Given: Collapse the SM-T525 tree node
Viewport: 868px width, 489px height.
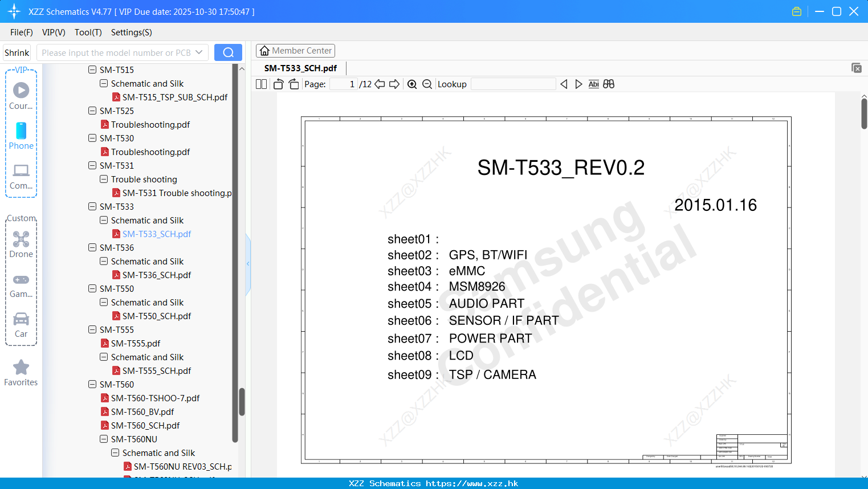Looking at the screenshot, I should 92,111.
